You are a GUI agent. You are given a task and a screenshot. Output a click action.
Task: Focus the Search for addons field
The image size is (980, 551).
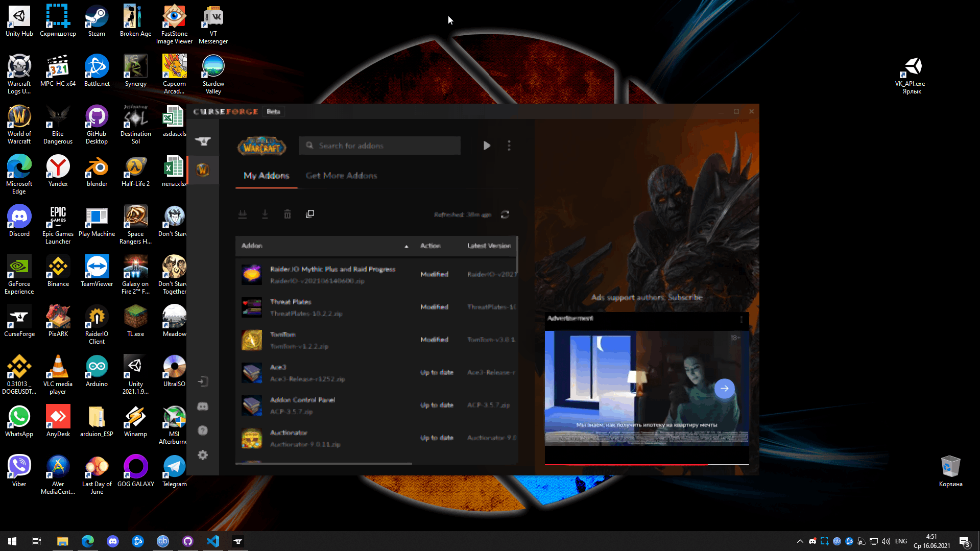click(x=379, y=146)
